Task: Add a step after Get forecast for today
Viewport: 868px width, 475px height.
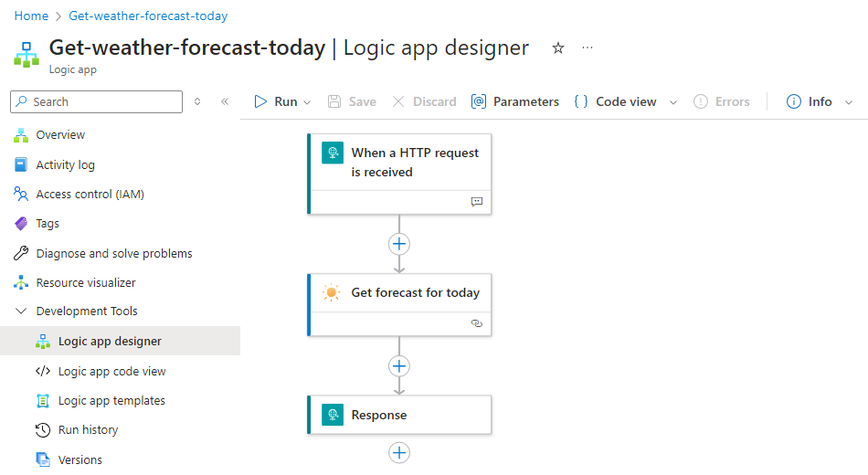Action: point(399,366)
